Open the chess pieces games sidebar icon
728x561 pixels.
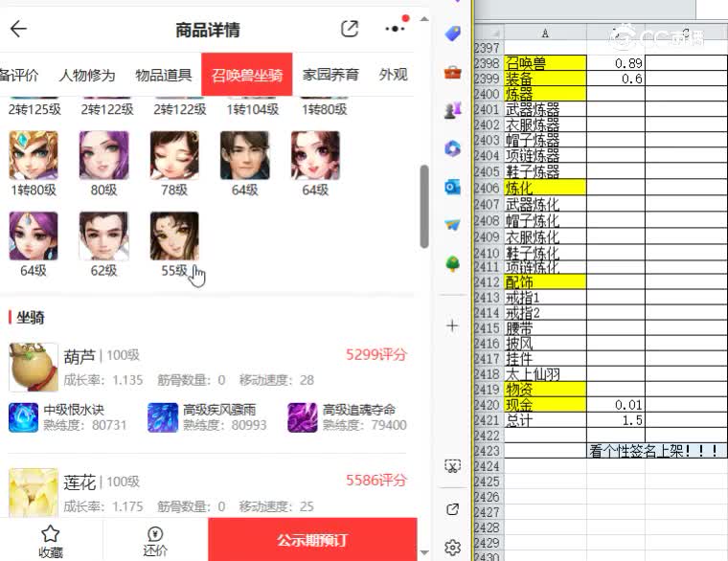tap(453, 110)
